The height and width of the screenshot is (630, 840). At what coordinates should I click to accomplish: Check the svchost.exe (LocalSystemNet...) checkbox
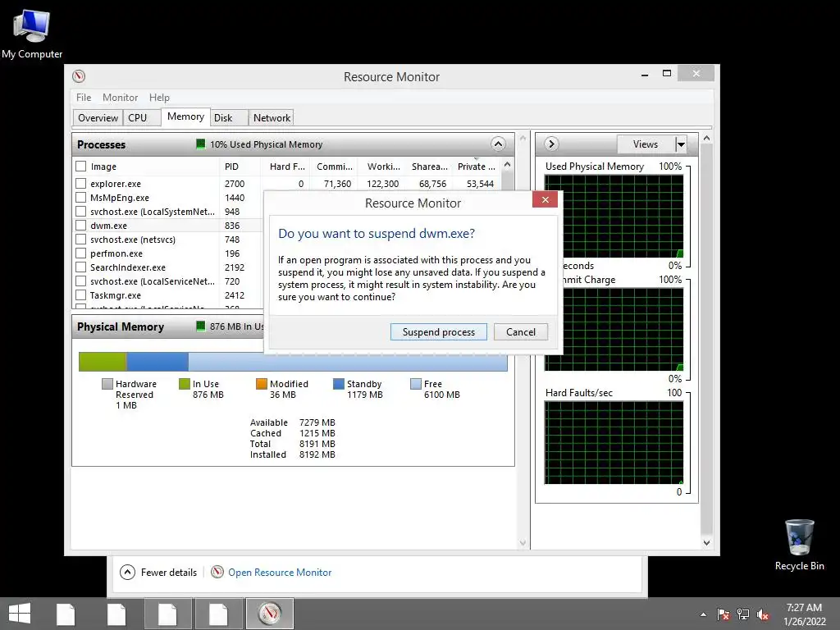click(81, 212)
